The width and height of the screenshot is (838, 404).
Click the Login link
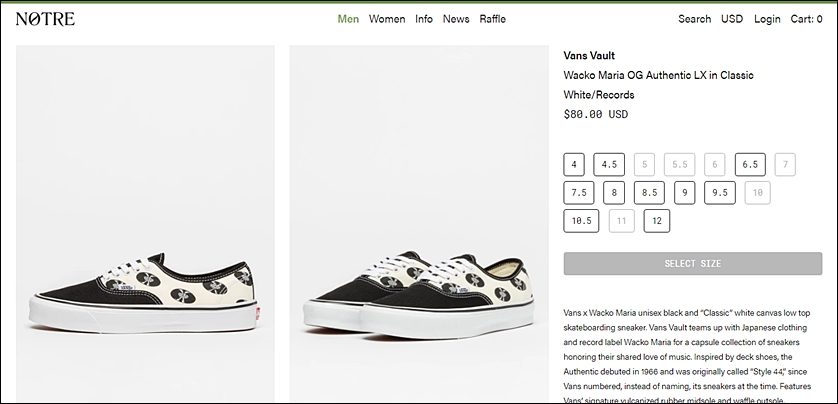[767, 19]
